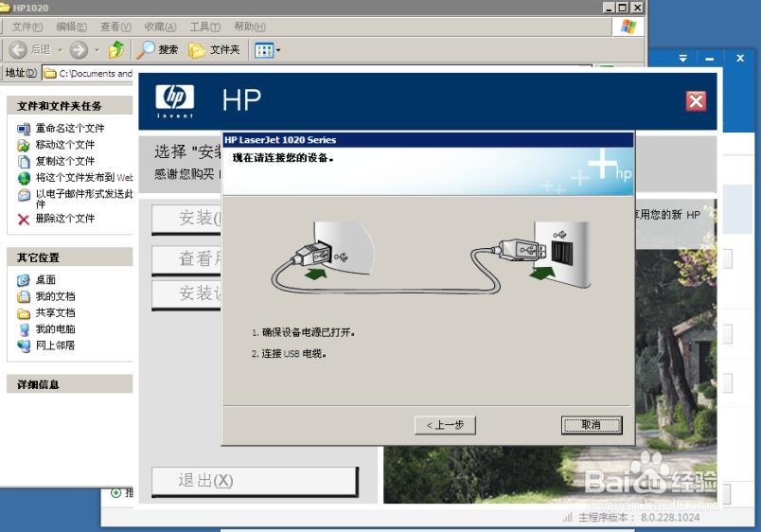
Task: Click 移动这个文件 task link
Action: pos(65,145)
